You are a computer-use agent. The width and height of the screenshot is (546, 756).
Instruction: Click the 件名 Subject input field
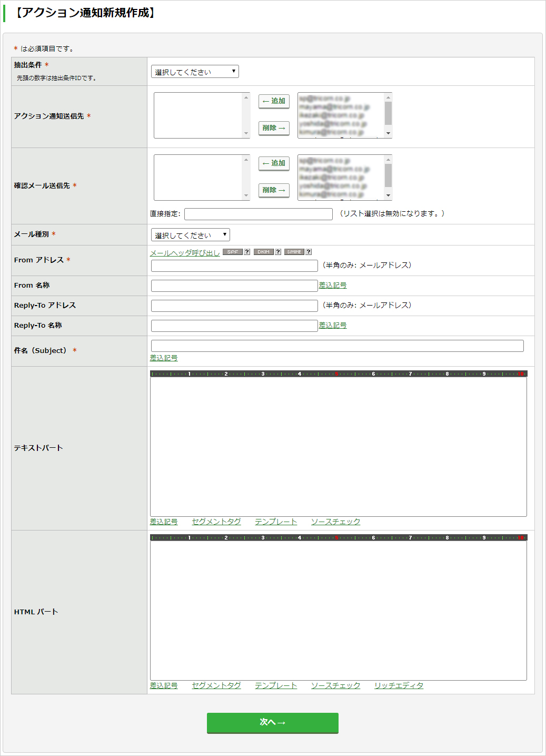click(337, 346)
